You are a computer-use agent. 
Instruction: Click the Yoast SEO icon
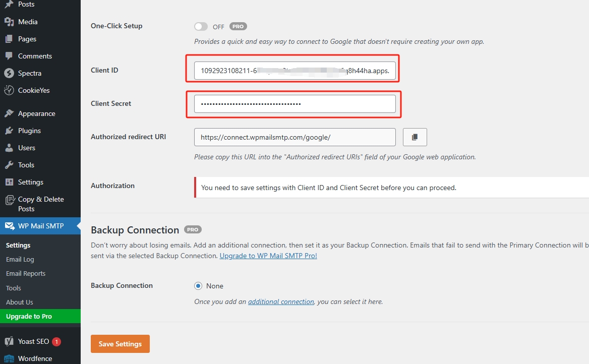point(9,341)
